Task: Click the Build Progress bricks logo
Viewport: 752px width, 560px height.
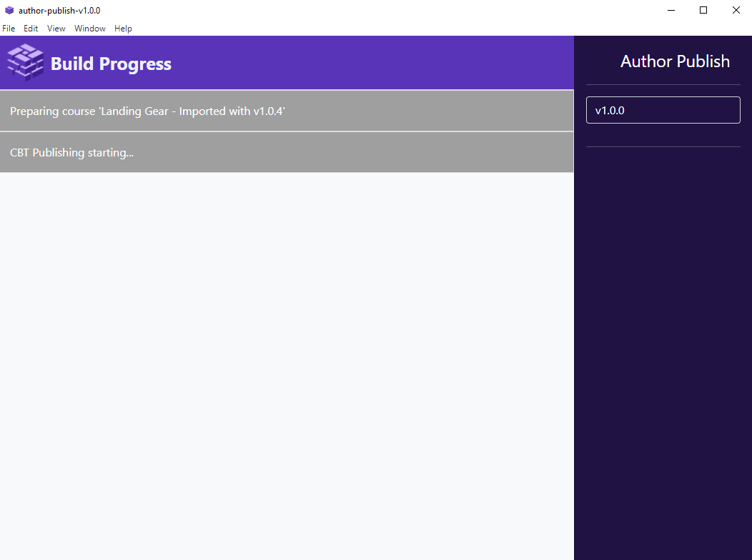Action: [25, 63]
